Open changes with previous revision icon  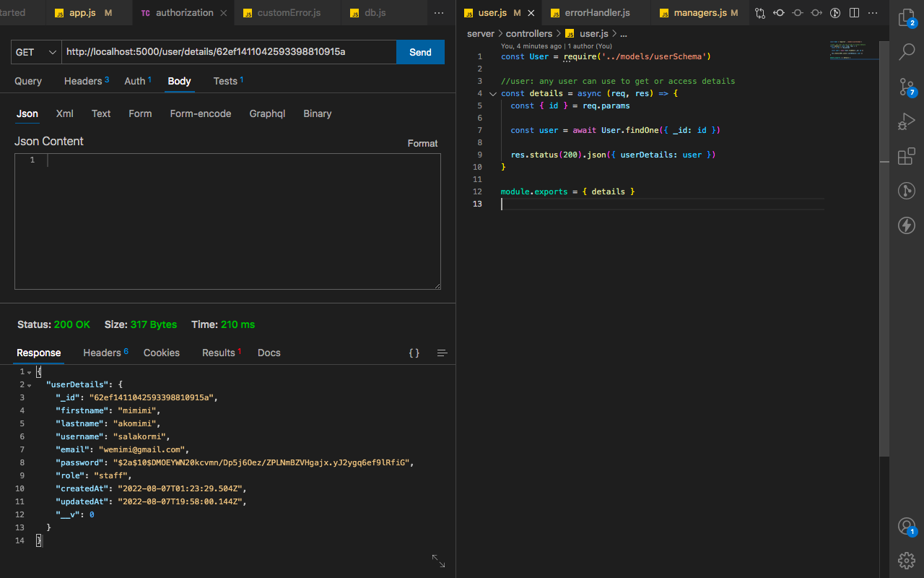click(x=779, y=13)
